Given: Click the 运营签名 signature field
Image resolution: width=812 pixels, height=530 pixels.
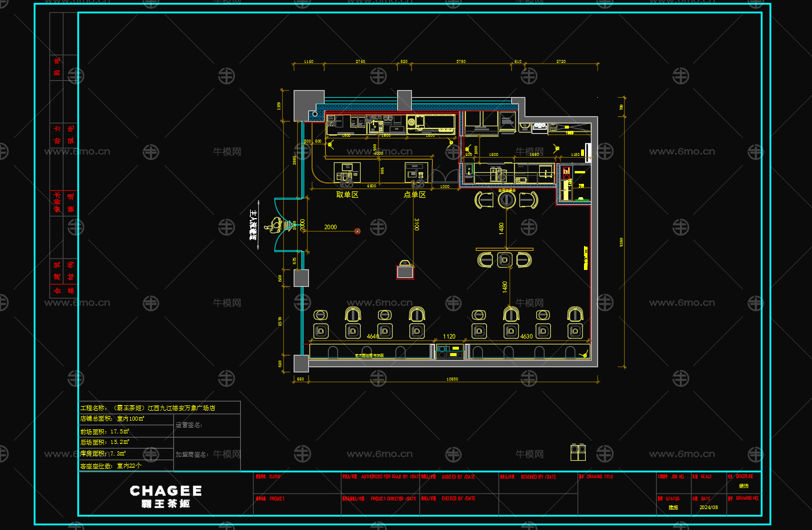Looking at the screenshot, I should tap(207, 425).
